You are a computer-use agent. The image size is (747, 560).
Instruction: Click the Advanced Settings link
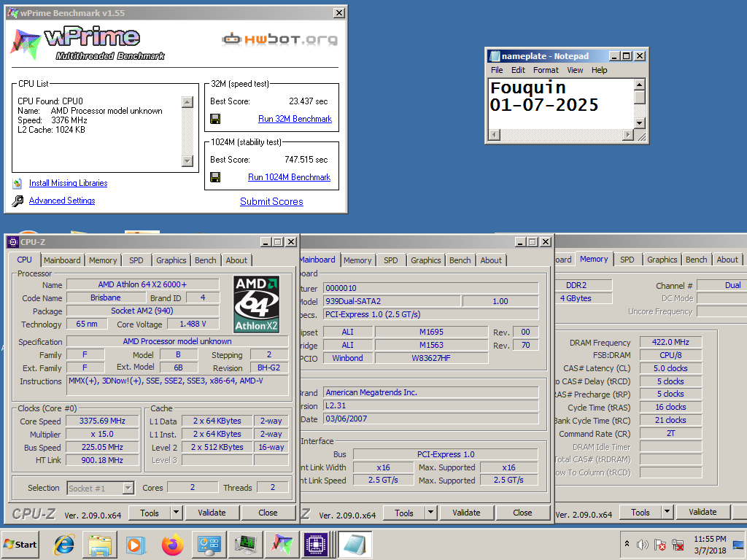(x=62, y=201)
